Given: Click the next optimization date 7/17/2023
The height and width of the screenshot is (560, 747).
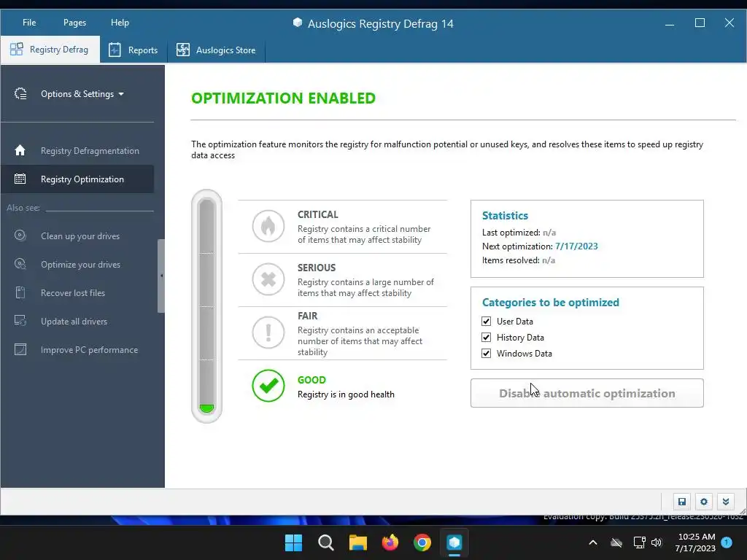Looking at the screenshot, I should (576, 246).
